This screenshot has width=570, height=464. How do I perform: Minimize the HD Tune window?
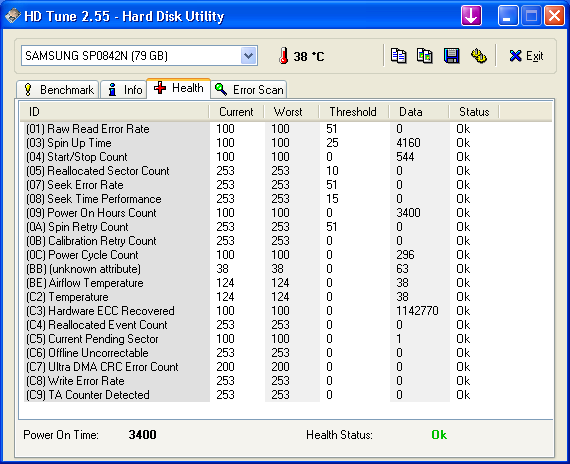click(x=508, y=16)
